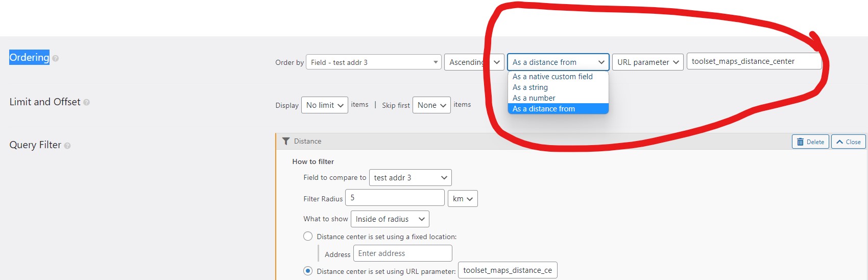Select fixed location distance center radio
This screenshot has width=868, height=280.
pos(308,236)
